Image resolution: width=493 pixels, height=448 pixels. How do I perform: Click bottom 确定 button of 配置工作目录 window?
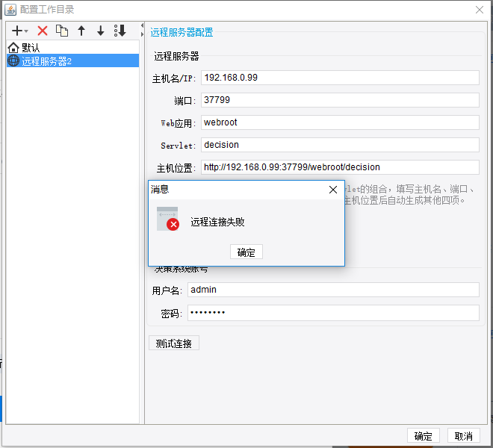point(424,436)
